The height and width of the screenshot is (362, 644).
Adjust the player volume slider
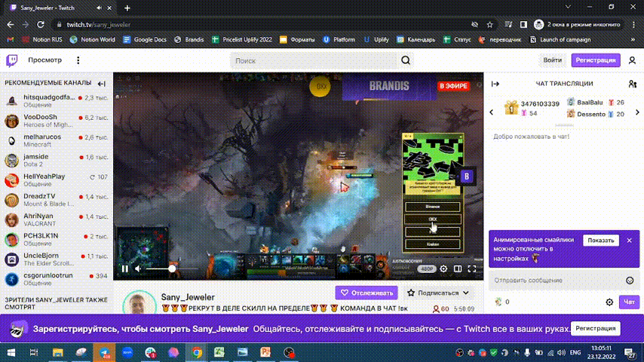(172, 268)
